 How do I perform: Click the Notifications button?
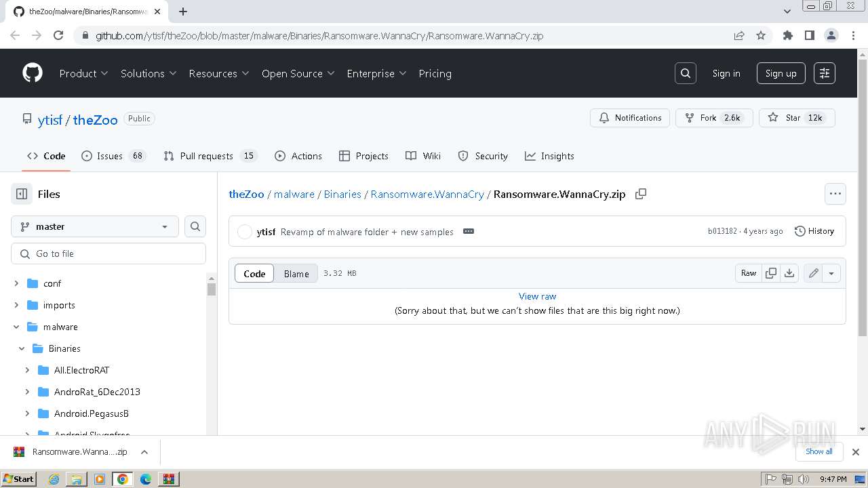click(x=630, y=118)
